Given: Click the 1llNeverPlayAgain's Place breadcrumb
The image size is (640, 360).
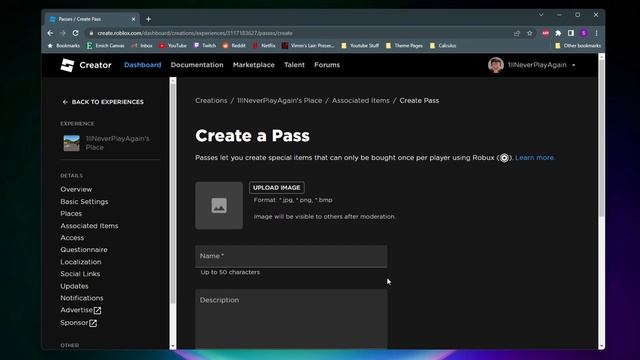Looking at the screenshot, I should pyautogui.click(x=279, y=100).
